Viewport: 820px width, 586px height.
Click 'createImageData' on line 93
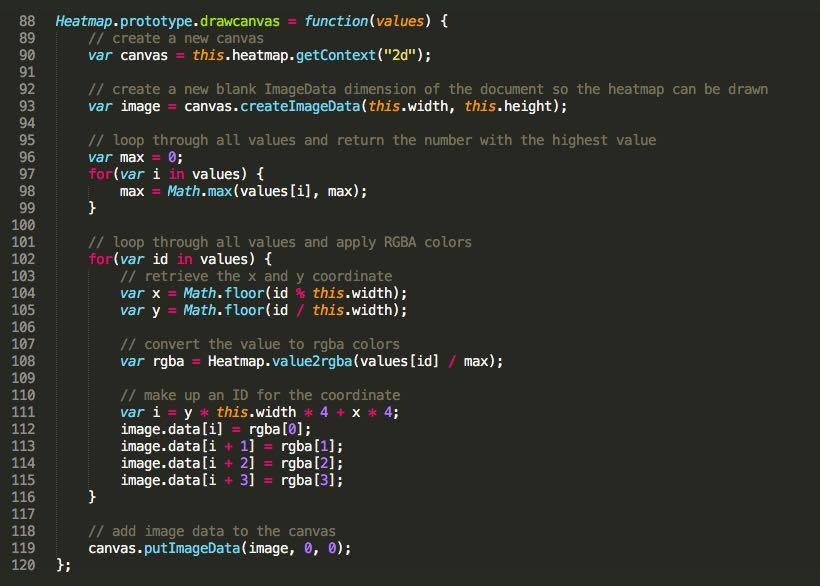coord(300,106)
